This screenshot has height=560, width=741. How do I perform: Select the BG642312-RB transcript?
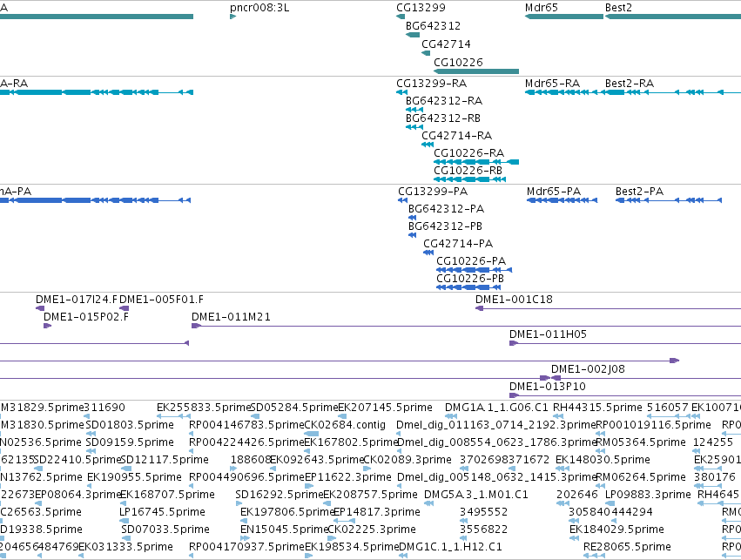point(414,127)
